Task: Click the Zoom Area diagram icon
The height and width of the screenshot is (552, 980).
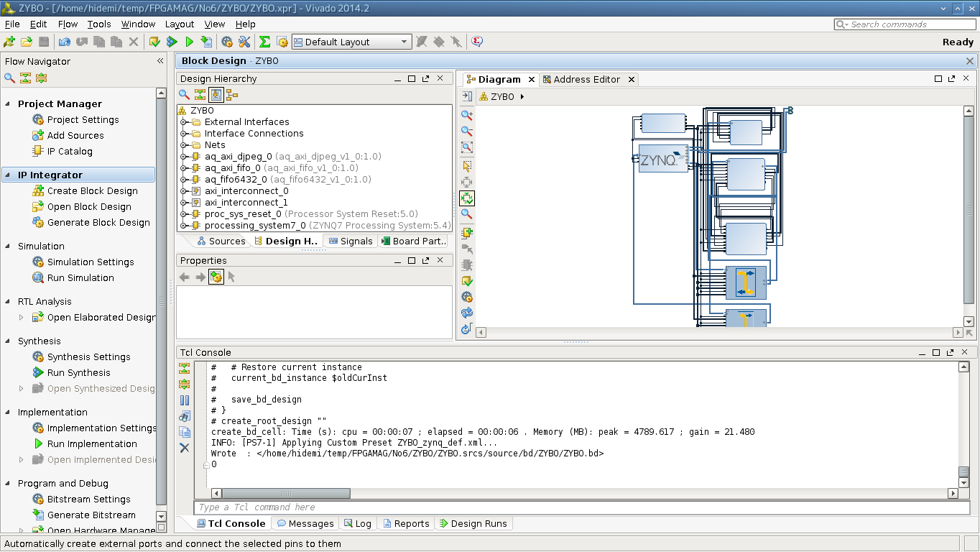Action: pos(467,147)
